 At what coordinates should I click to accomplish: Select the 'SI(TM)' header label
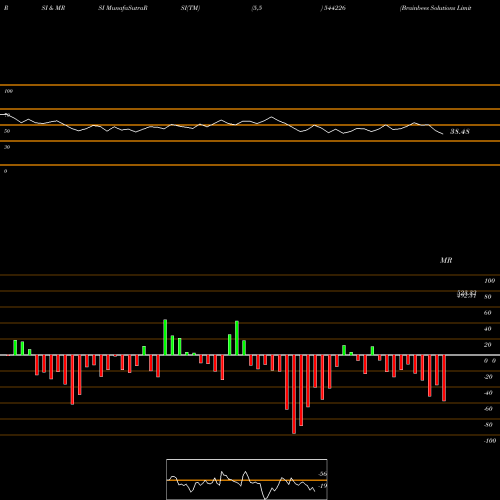point(190,8)
